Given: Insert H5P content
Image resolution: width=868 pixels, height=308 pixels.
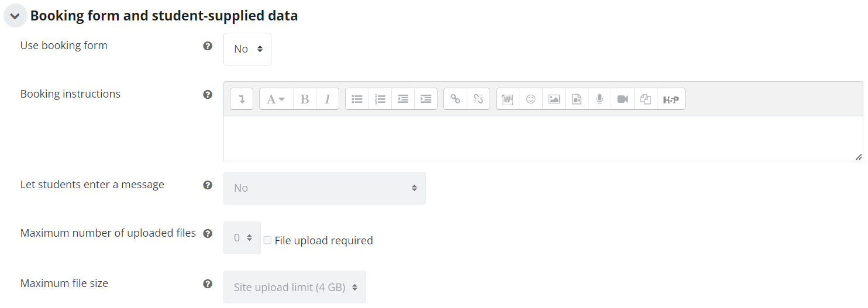Looking at the screenshot, I should tap(671, 99).
